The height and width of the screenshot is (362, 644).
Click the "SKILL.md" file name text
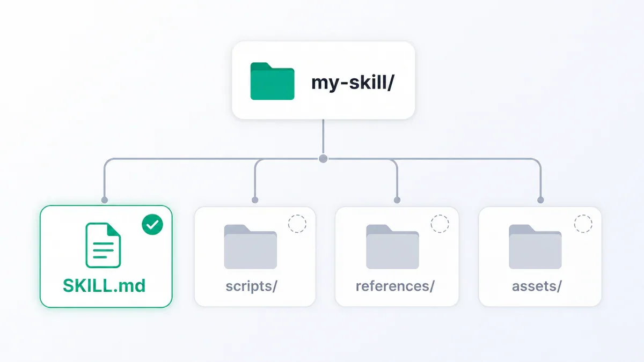[104, 285]
